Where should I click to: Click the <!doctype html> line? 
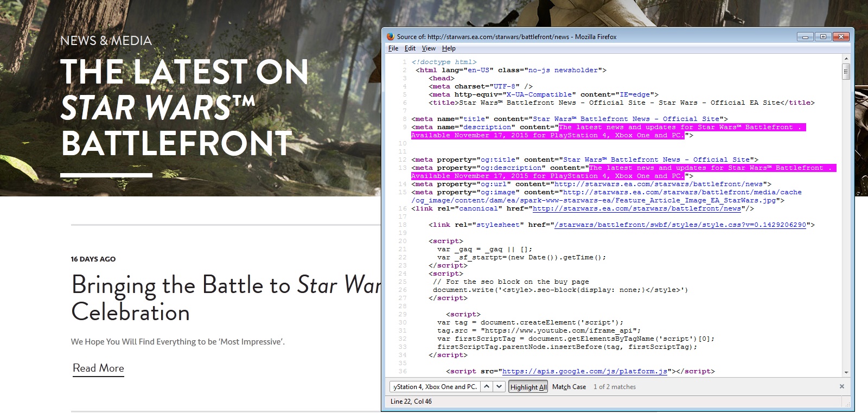coord(444,62)
